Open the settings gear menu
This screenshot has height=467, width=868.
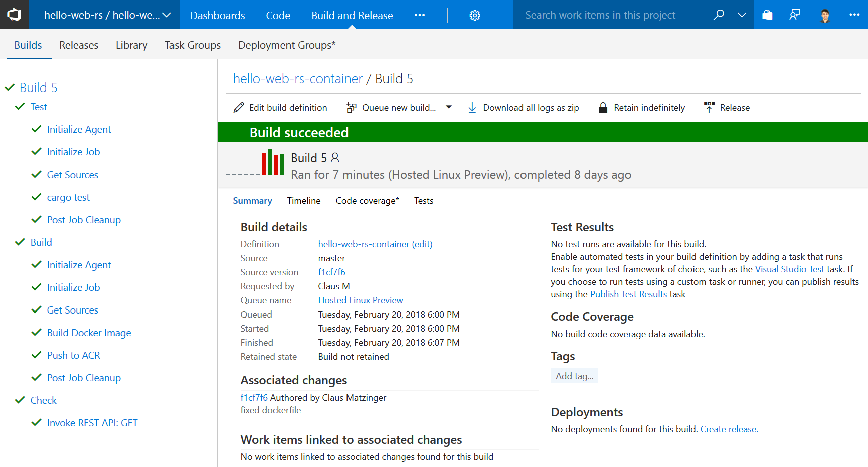(x=475, y=16)
